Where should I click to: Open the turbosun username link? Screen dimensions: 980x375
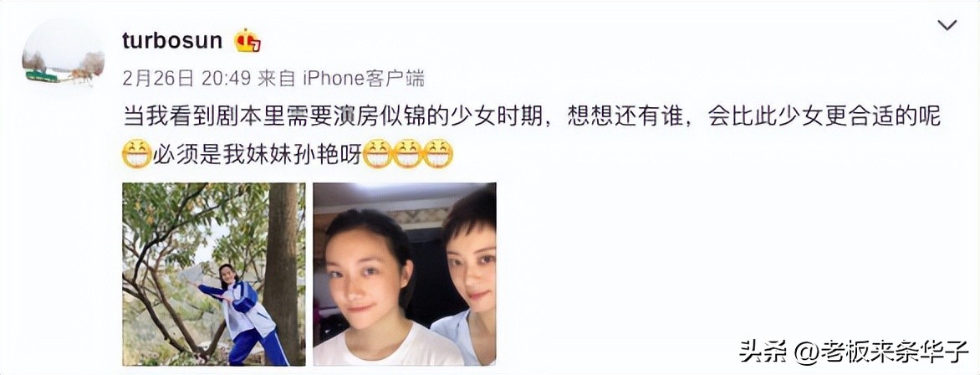(172, 41)
